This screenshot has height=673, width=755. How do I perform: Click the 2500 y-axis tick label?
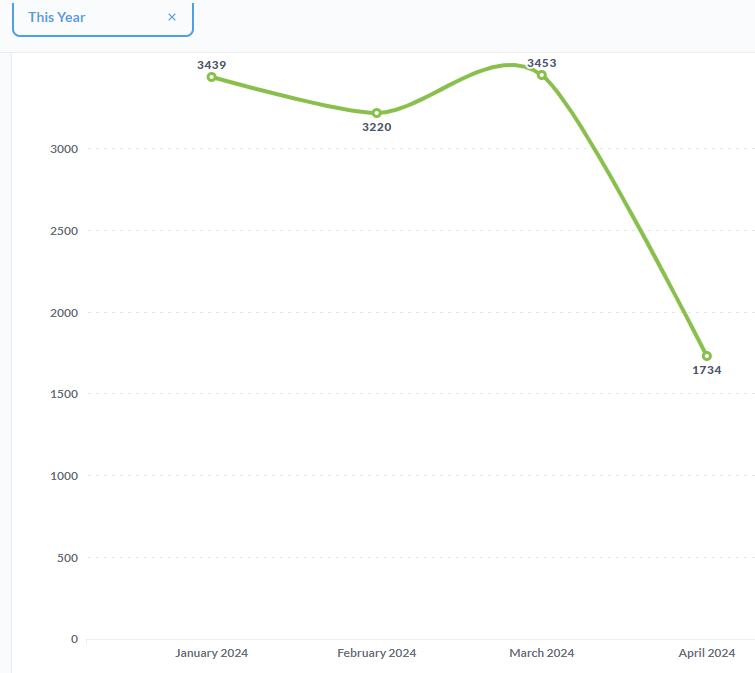pos(64,231)
